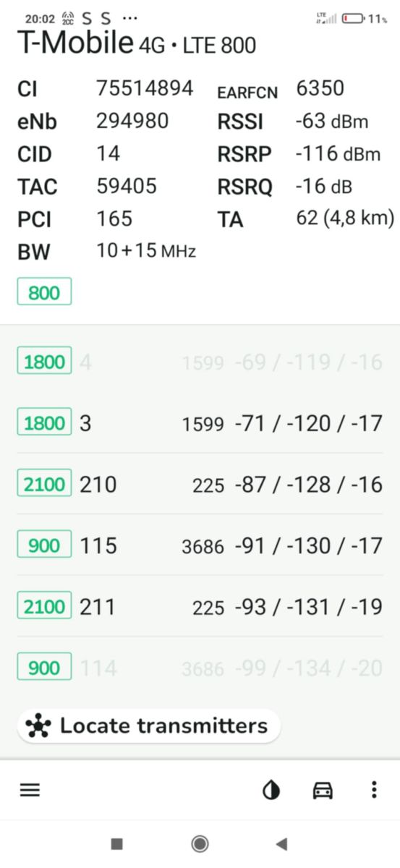Image resolution: width=400 pixels, height=868 pixels.
Task: Toggle the dark theme contrast icon
Action: [271, 790]
